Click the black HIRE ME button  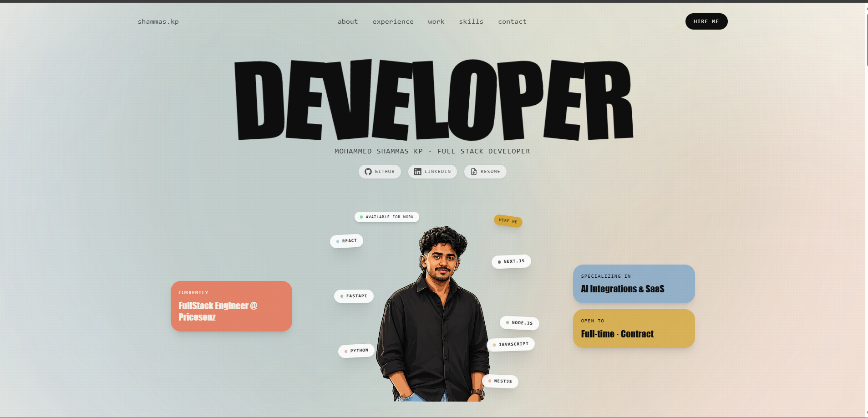pyautogui.click(x=706, y=21)
